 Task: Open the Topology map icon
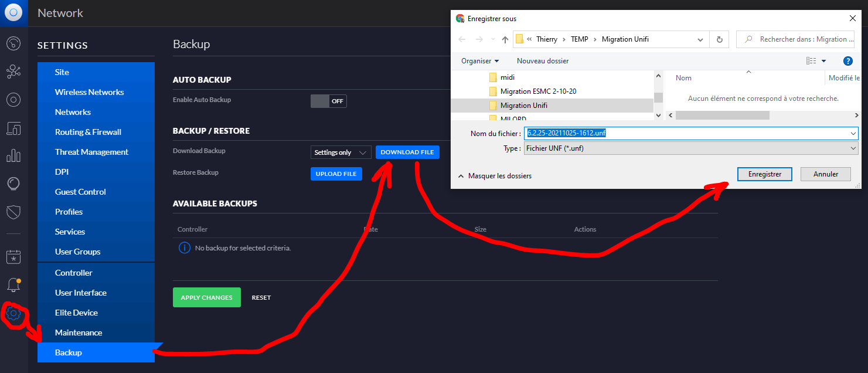pyautogui.click(x=13, y=72)
